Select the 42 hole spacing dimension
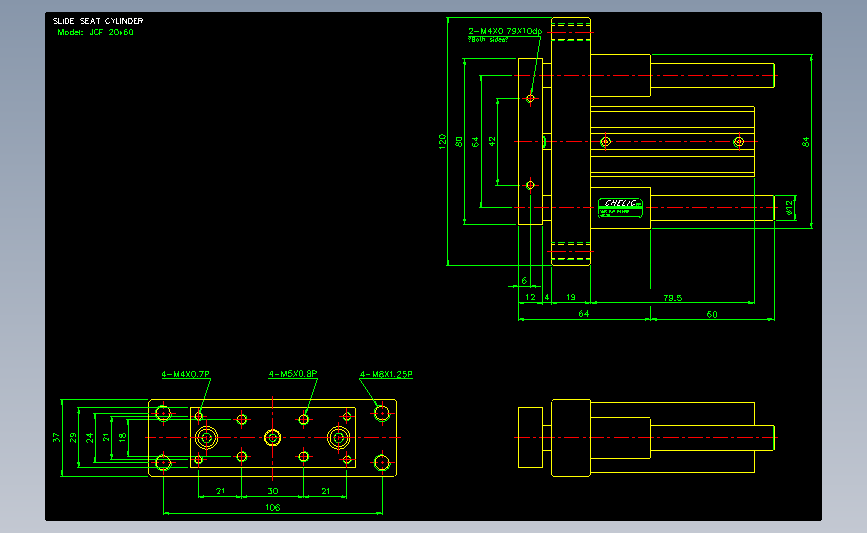 [x=492, y=142]
